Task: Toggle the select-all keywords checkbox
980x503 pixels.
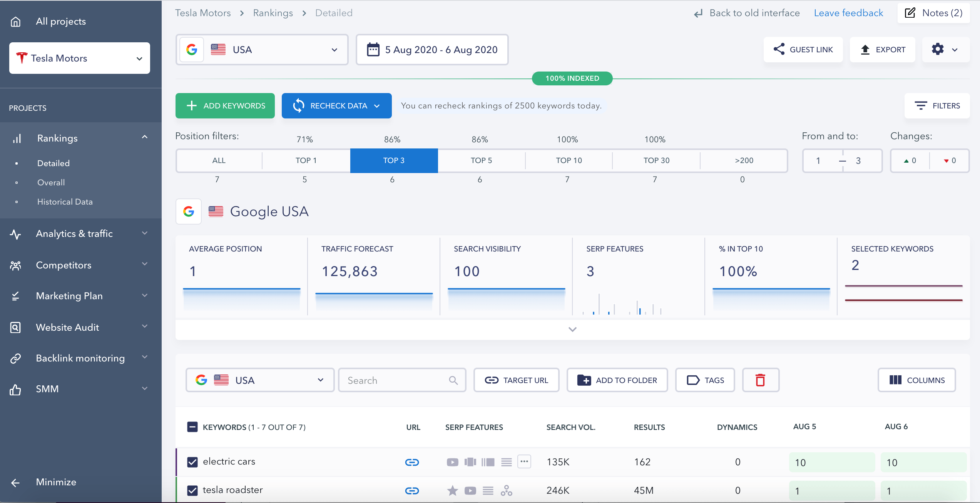Action: (x=192, y=426)
